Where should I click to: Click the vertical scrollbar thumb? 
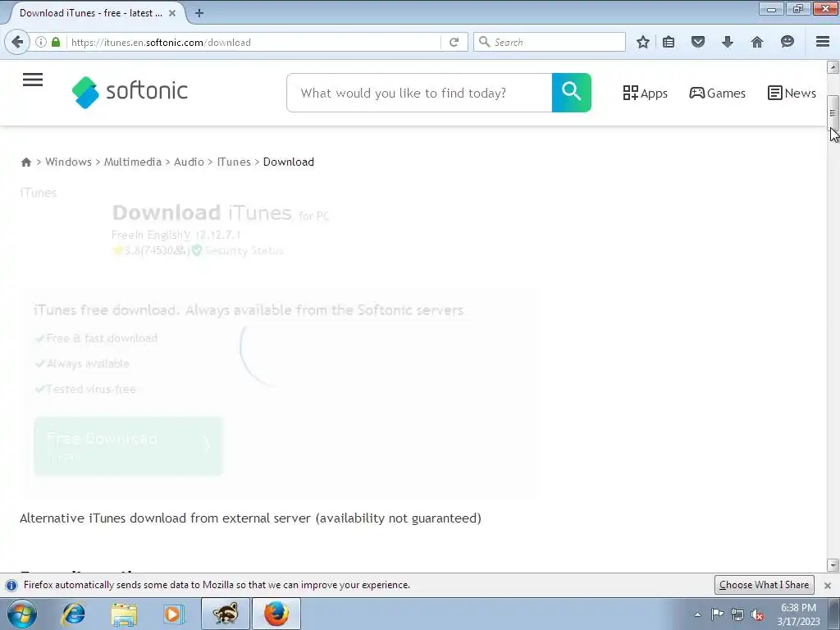click(x=833, y=112)
